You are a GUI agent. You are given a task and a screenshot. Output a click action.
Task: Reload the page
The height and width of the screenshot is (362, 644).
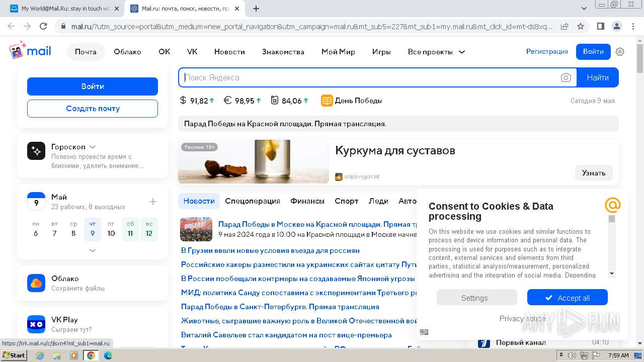tap(43, 26)
